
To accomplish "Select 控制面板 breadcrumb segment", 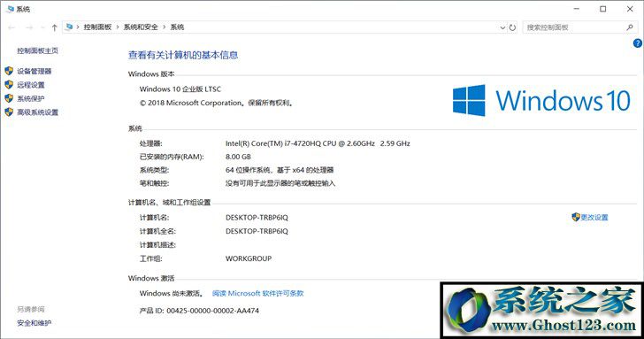I will pyautogui.click(x=97, y=27).
